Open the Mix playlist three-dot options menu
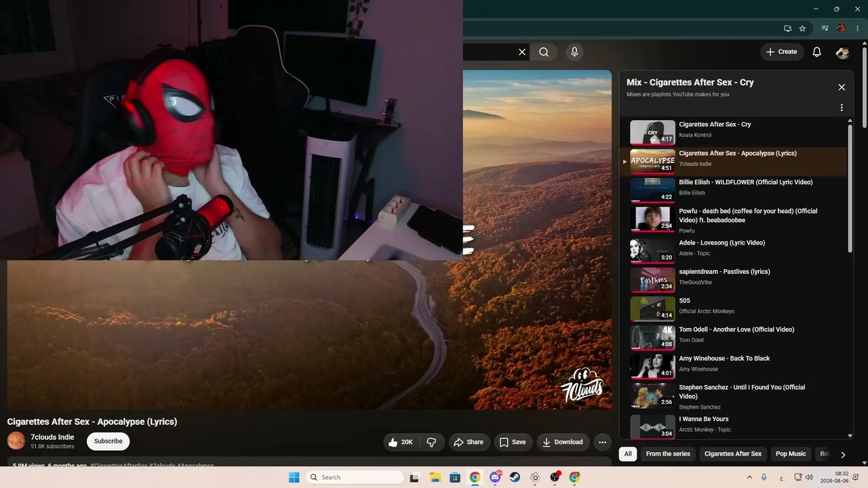868x488 pixels. [x=842, y=108]
